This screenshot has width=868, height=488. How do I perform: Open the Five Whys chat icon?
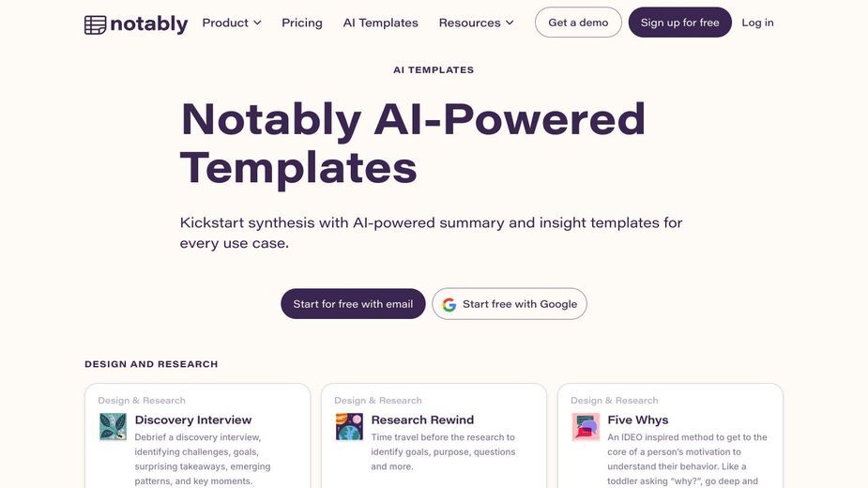pos(586,426)
